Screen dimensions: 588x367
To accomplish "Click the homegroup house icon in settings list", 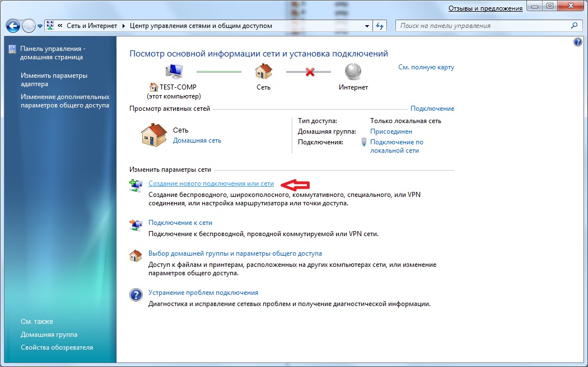I will pyautogui.click(x=136, y=256).
